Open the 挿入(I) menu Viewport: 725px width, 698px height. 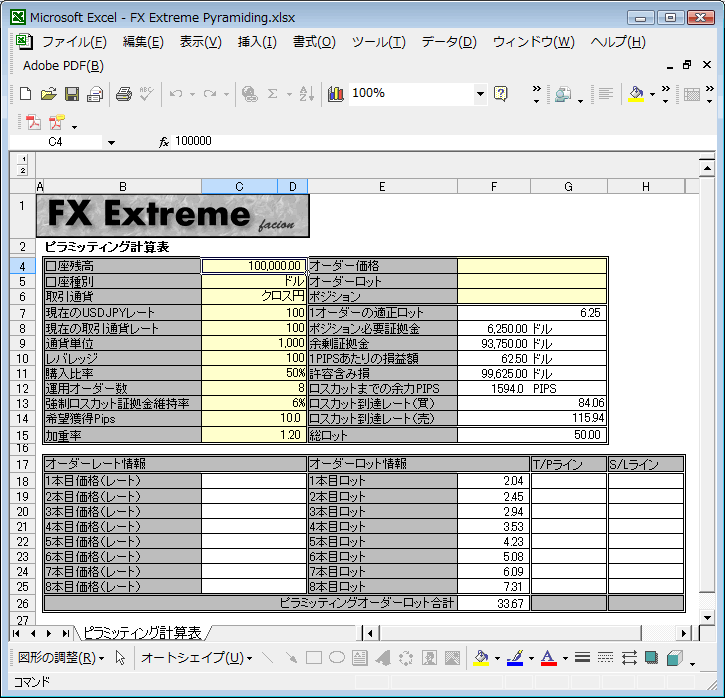point(257,42)
